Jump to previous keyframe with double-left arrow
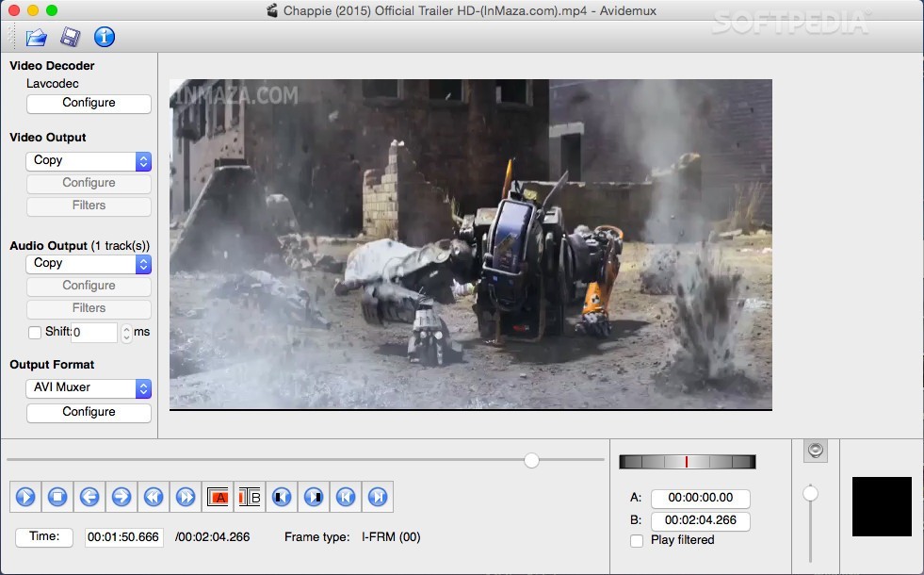The image size is (924, 575). point(154,497)
